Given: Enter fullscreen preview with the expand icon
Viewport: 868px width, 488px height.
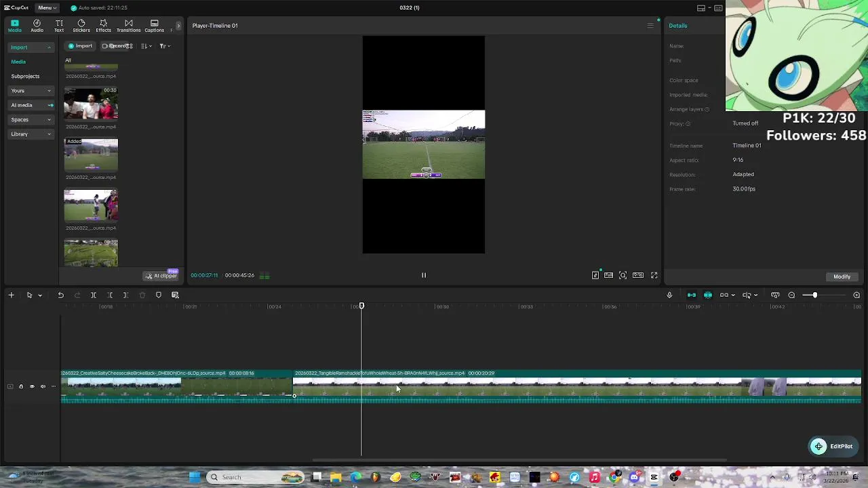Looking at the screenshot, I should click(x=654, y=275).
